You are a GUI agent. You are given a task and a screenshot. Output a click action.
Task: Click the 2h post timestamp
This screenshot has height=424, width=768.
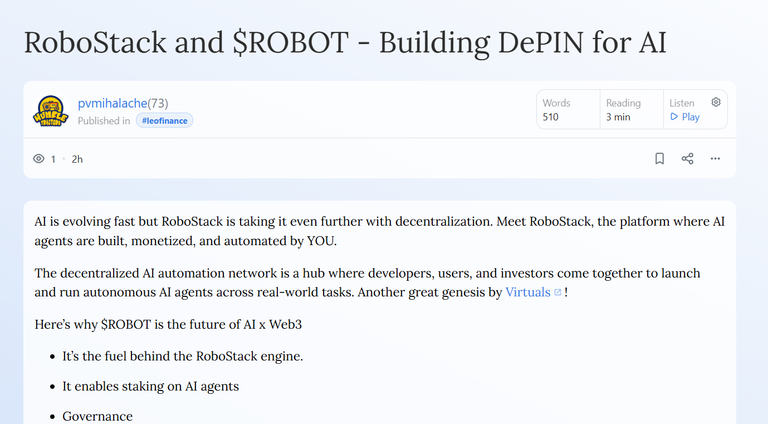77,159
